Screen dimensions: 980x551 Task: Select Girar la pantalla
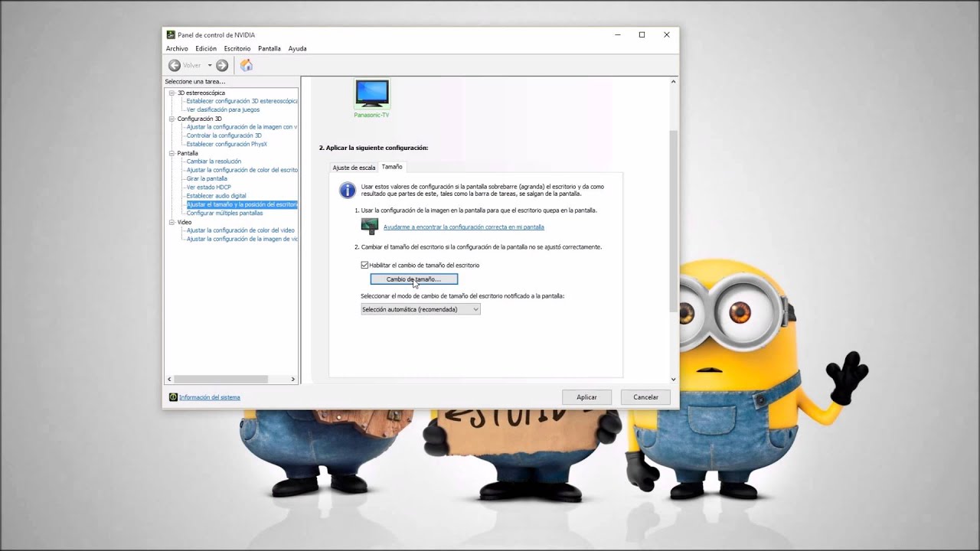(207, 178)
